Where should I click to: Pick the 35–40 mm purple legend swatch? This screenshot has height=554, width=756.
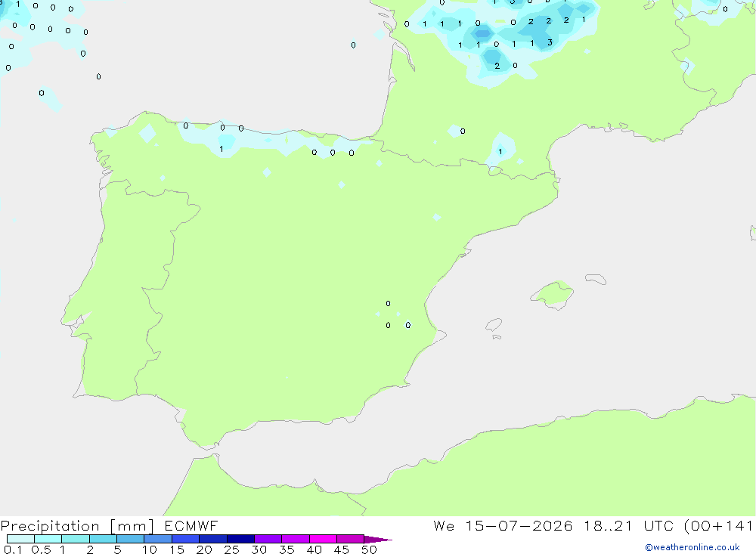[295, 539]
